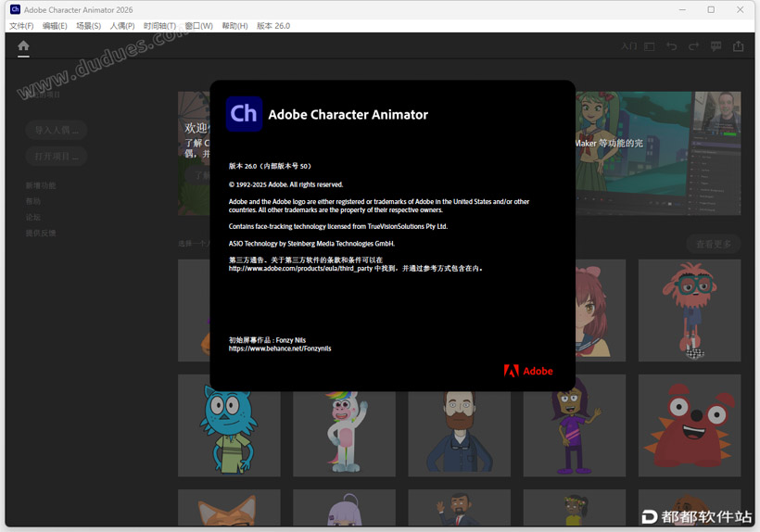Open the 编辑(E) menu

(x=55, y=26)
